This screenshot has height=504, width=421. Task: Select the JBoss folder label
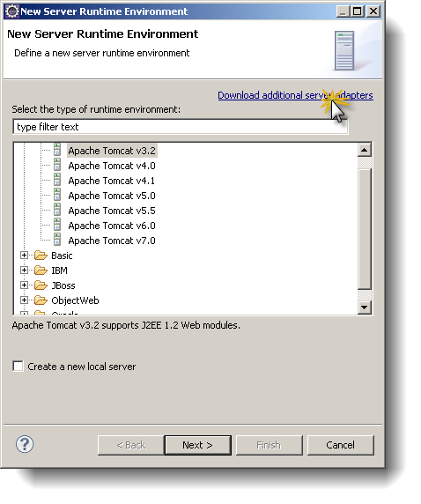tap(63, 285)
